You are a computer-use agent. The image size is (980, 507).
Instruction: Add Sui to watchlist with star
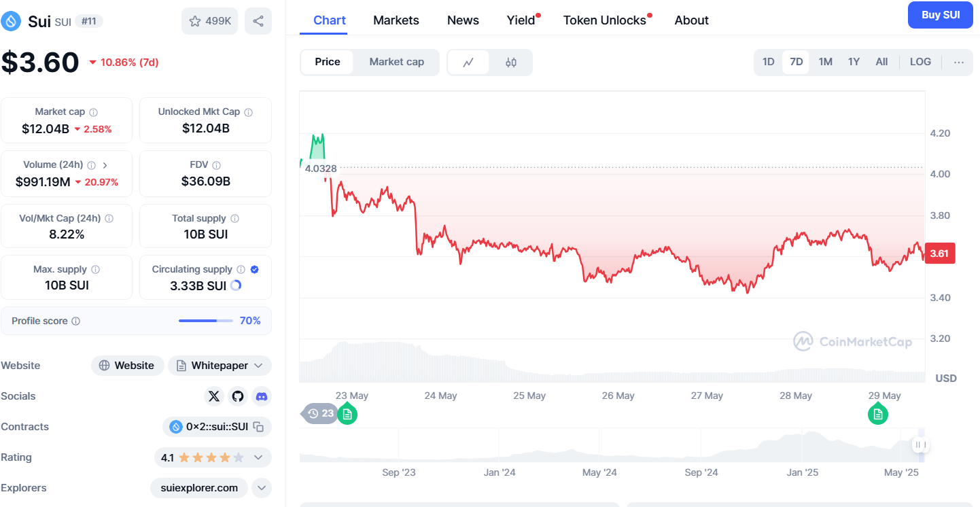click(x=209, y=21)
